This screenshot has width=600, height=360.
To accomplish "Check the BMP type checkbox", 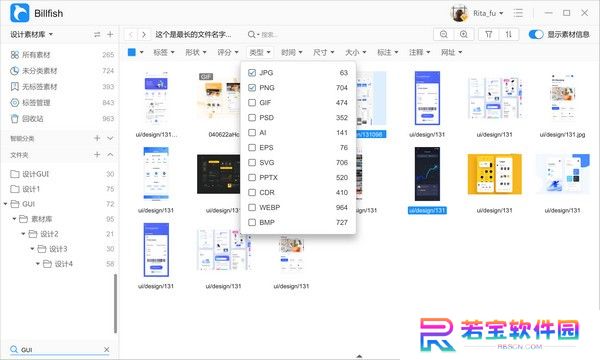I will 252,222.
